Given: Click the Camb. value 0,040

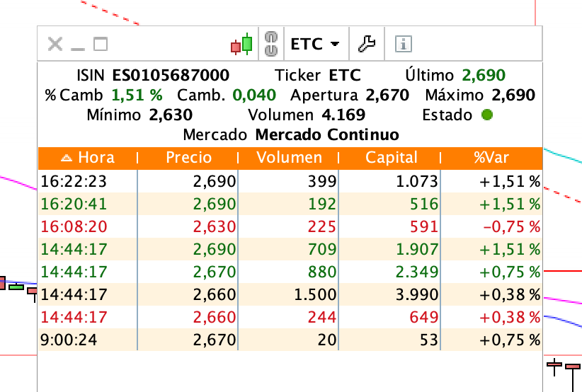Looking at the screenshot, I should click(254, 96).
